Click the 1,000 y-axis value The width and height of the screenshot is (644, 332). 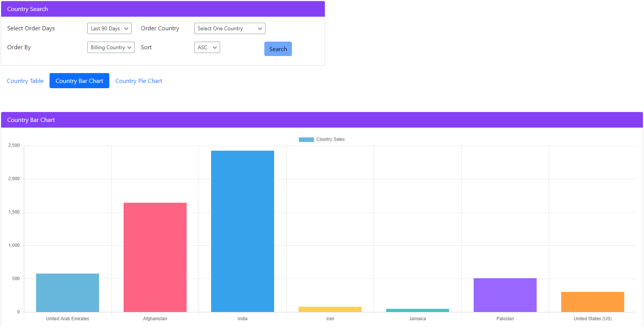point(14,245)
